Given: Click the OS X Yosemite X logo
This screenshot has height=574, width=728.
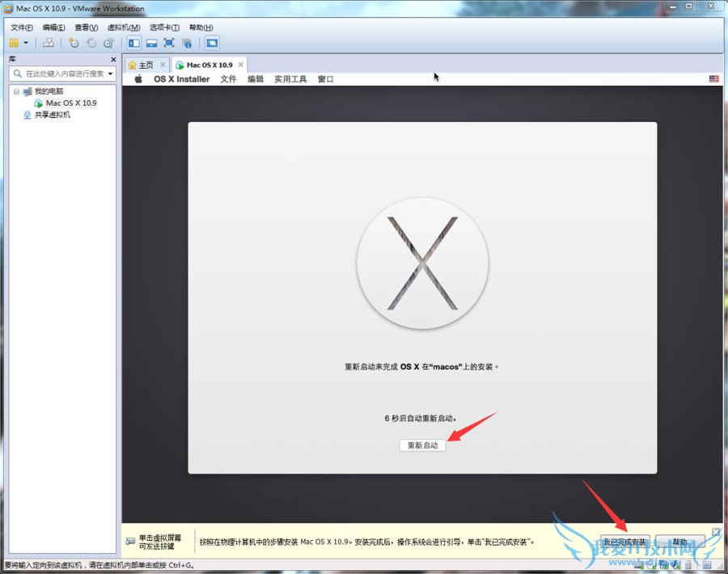Looking at the screenshot, I should click(x=422, y=263).
